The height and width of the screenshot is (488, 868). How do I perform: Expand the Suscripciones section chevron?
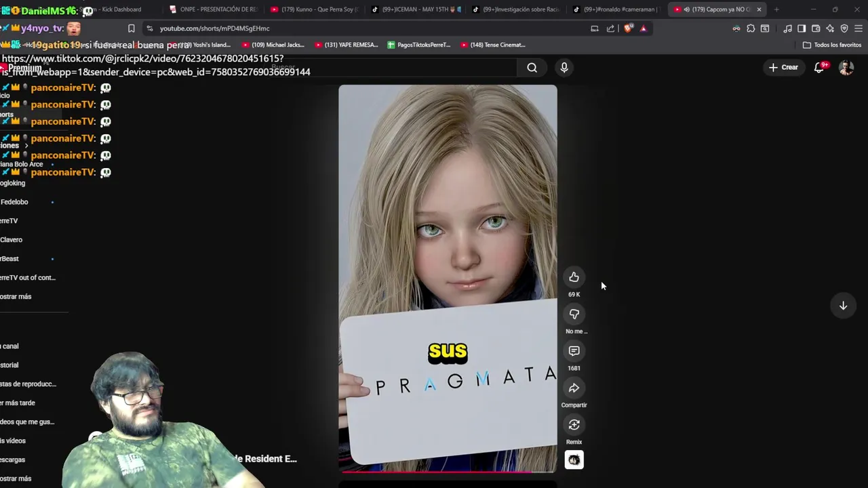26,146
